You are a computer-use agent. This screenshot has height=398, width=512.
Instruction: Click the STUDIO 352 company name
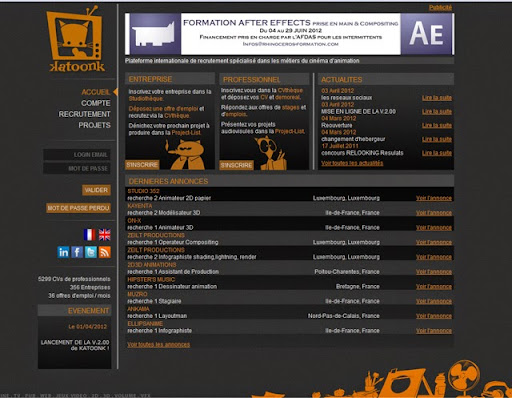(143, 191)
